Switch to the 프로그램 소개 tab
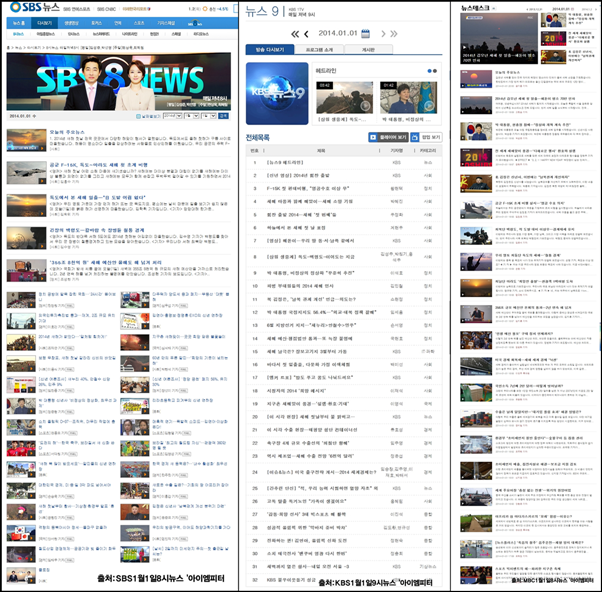The height and width of the screenshot is (592, 602). (x=320, y=50)
